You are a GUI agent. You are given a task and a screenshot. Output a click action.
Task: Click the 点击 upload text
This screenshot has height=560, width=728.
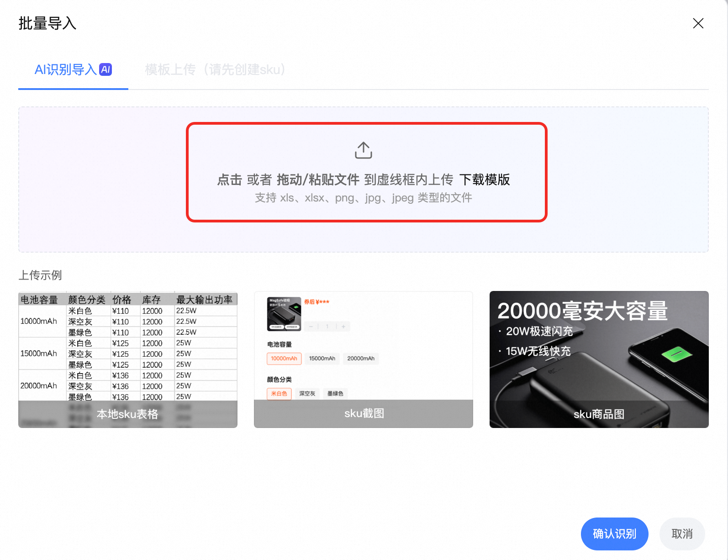[x=230, y=180]
